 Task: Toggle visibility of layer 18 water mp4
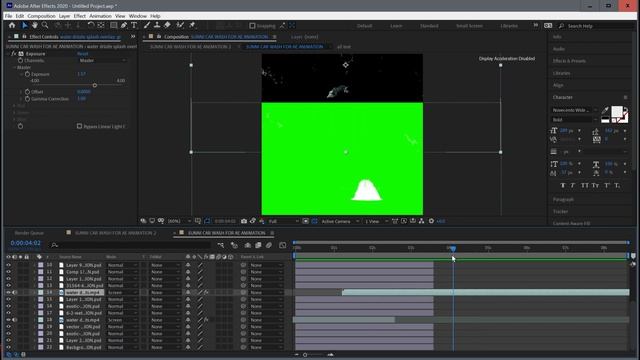(8, 320)
